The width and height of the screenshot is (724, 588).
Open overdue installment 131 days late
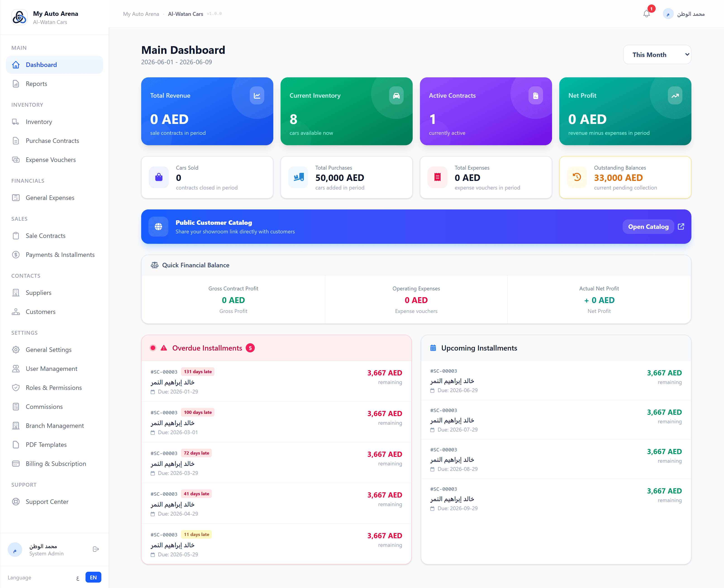point(276,381)
